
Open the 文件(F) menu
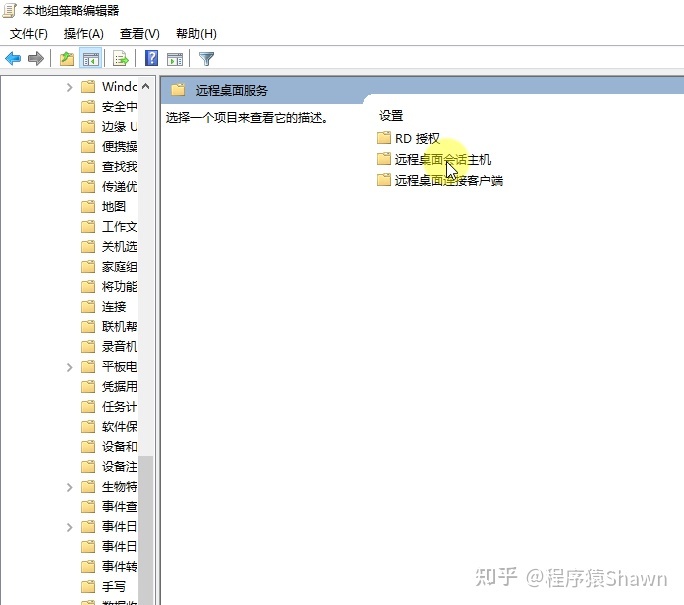pyautogui.click(x=29, y=34)
